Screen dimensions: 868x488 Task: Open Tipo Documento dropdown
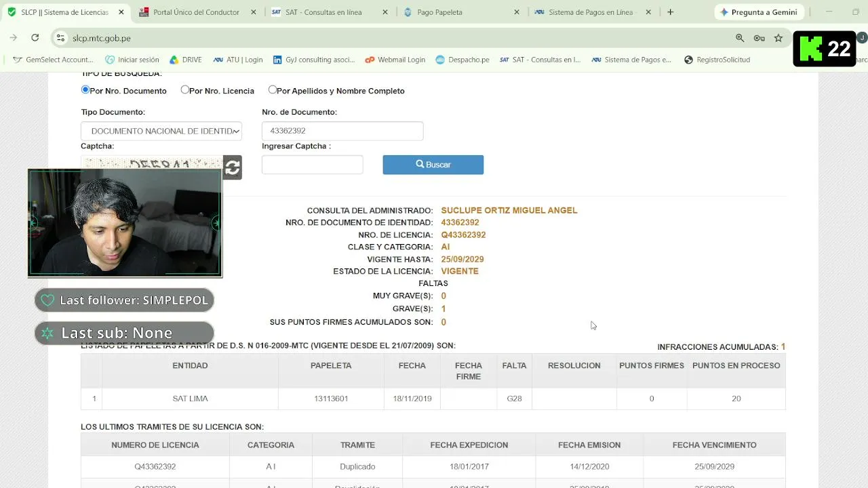pos(161,131)
